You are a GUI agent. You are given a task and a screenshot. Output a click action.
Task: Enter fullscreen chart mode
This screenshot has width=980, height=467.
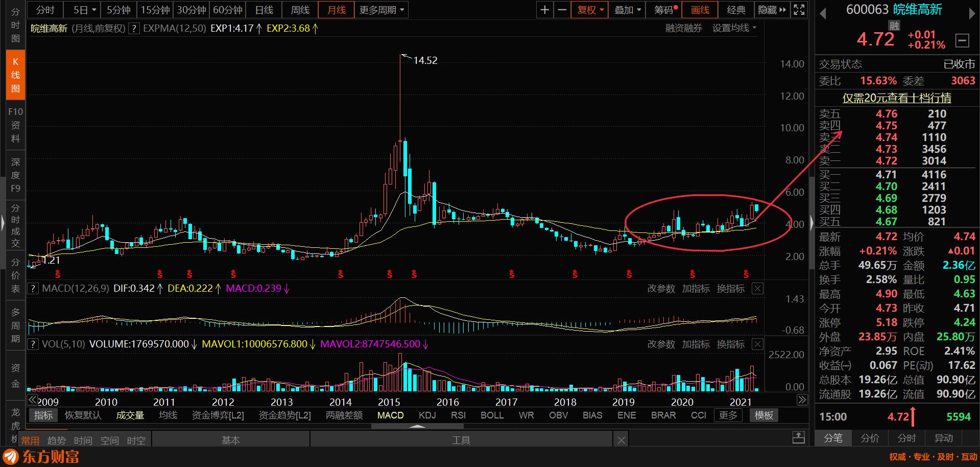pyautogui.click(x=799, y=10)
